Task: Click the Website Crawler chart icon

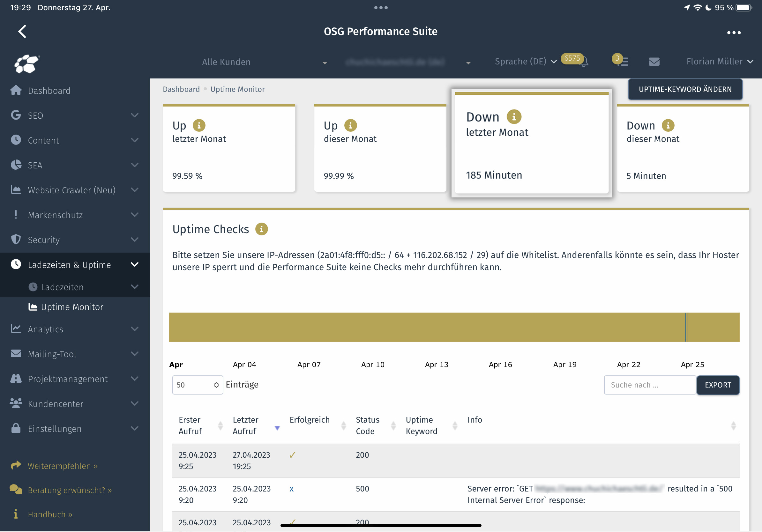Action: coord(16,190)
